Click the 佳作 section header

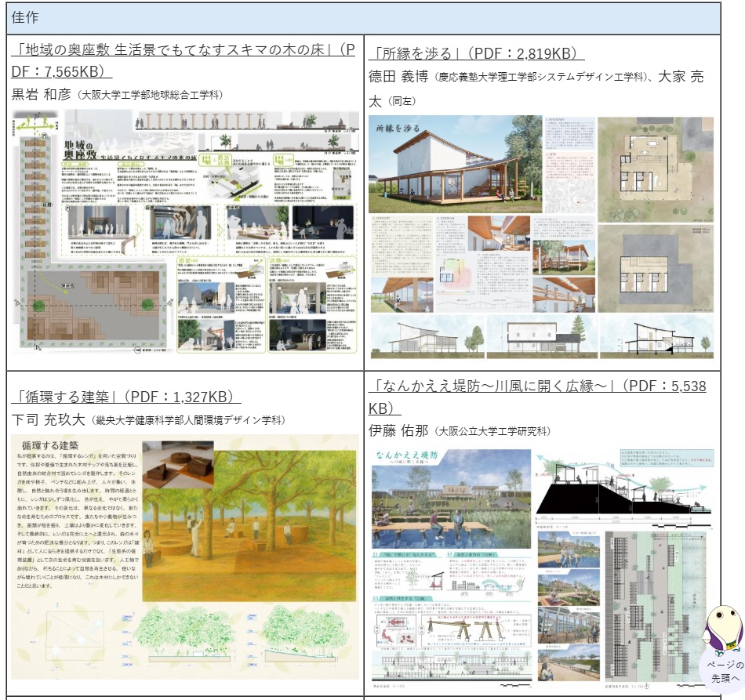click(x=25, y=17)
